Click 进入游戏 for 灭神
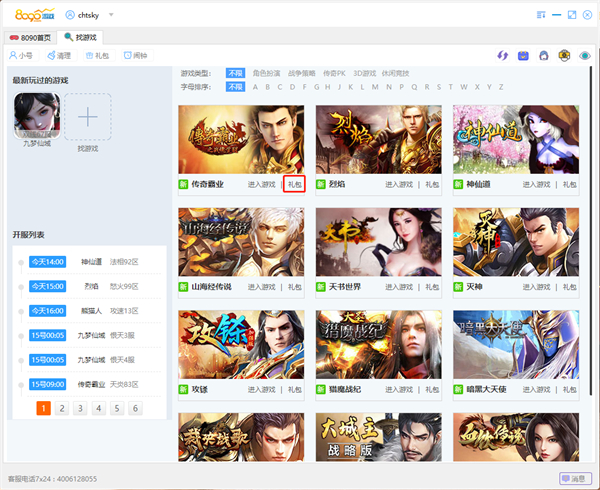The width and height of the screenshot is (600, 490). click(536, 287)
